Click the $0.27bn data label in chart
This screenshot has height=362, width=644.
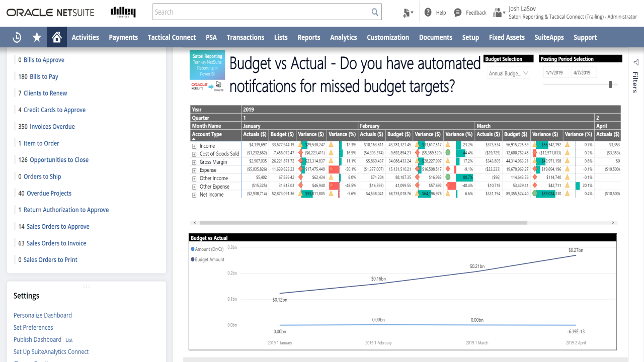(575, 250)
